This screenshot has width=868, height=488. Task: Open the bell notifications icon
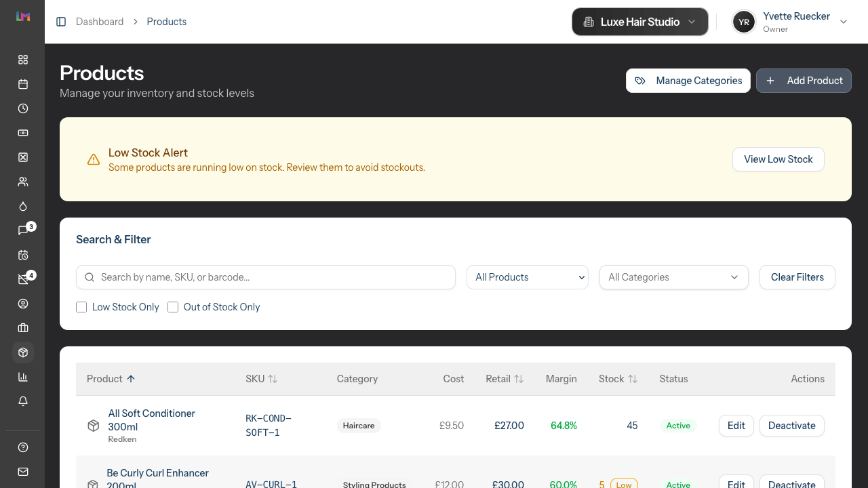coord(23,401)
